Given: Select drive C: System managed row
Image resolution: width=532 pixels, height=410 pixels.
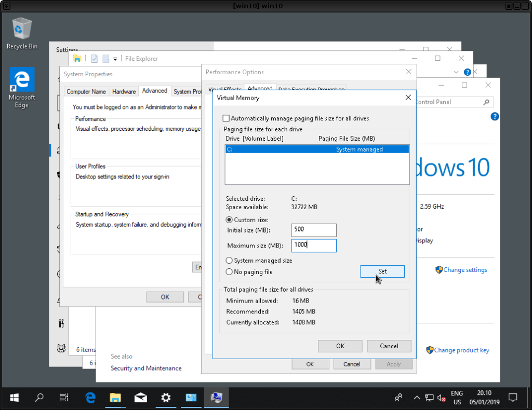Looking at the screenshot, I should pos(317,149).
